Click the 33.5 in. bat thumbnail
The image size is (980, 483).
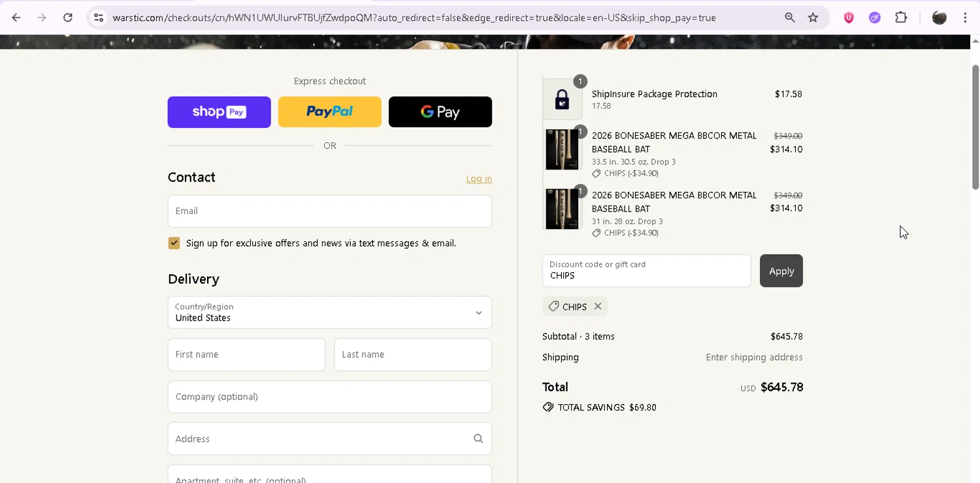[x=562, y=149]
